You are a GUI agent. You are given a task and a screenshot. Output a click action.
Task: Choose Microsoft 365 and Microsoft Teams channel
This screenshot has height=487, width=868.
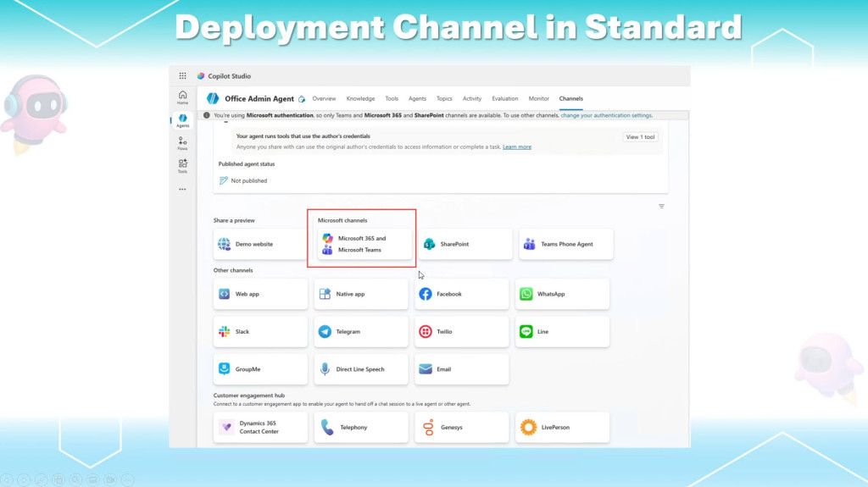pyautogui.click(x=364, y=244)
